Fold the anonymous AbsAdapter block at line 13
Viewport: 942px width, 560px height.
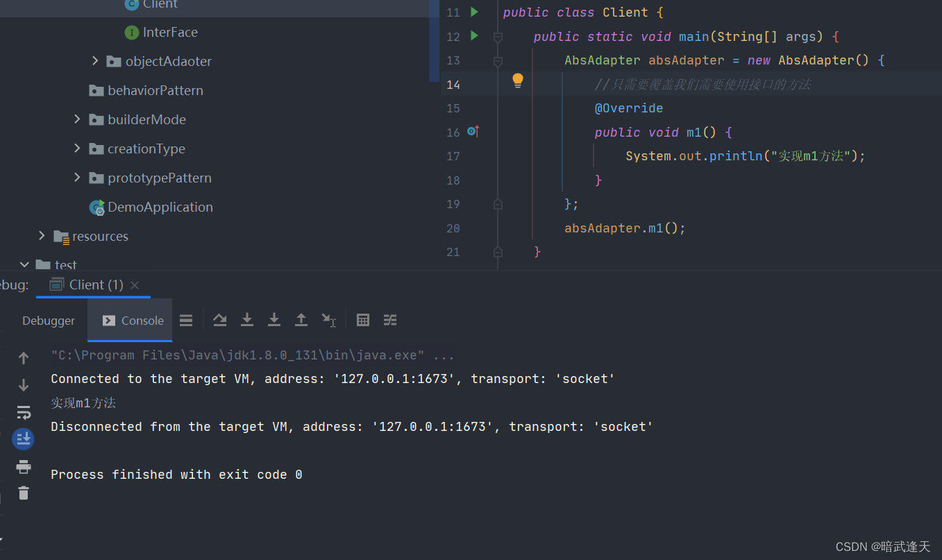[x=498, y=61]
